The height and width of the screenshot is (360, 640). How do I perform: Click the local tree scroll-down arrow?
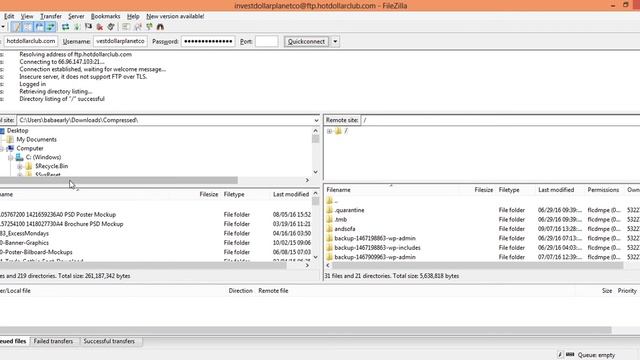click(316, 172)
